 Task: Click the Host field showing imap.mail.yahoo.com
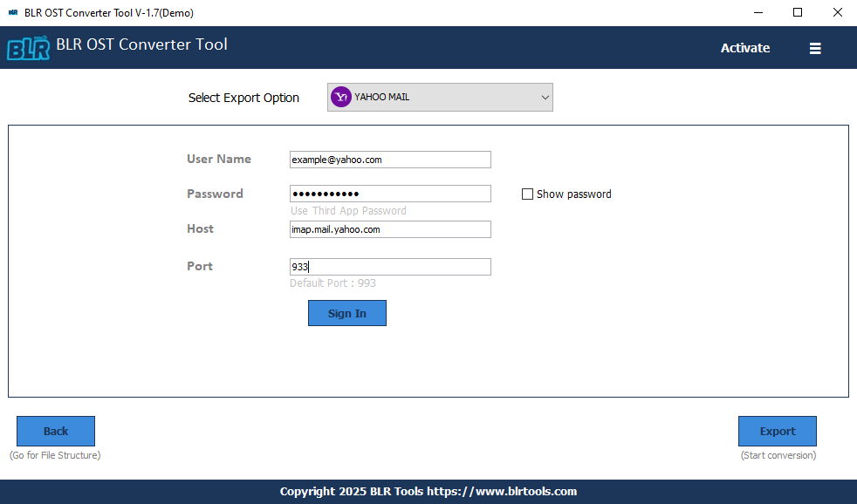[x=390, y=229]
